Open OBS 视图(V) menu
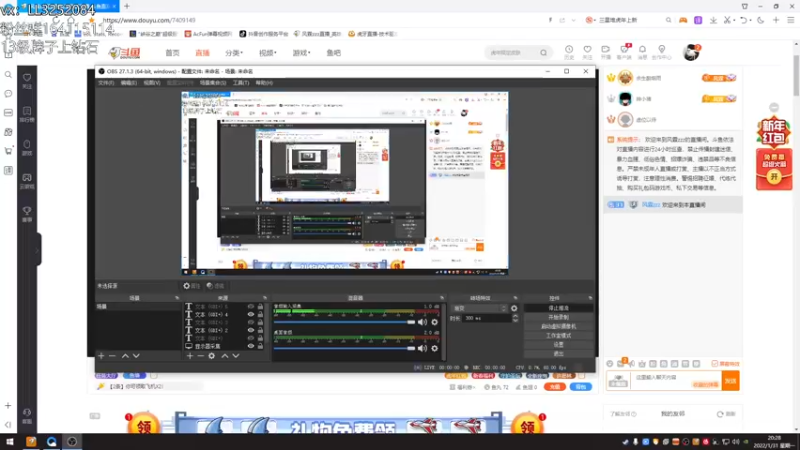Image resolution: width=800 pixels, height=450 pixels. point(152,83)
